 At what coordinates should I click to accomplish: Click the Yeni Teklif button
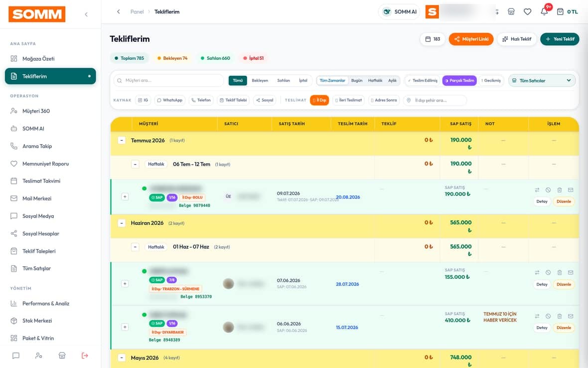coord(560,39)
